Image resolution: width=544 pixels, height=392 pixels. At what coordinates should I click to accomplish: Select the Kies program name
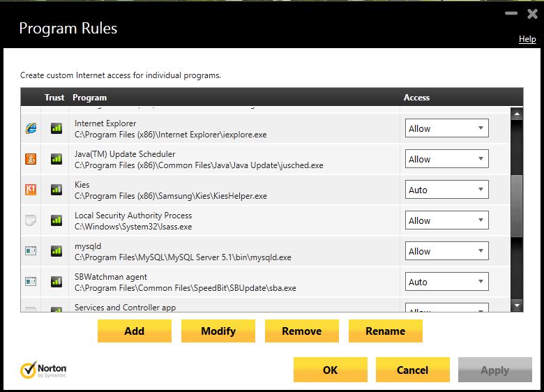point(82,185)
